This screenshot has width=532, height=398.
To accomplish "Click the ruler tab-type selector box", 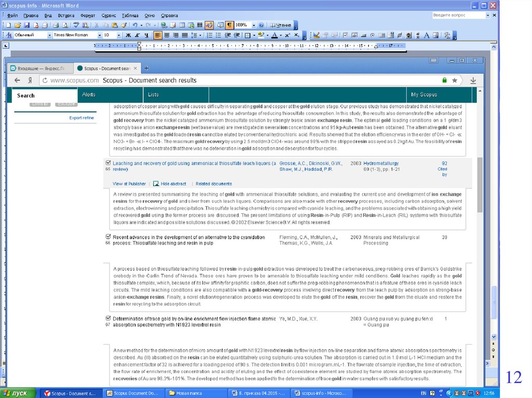I will pos(6,46).
